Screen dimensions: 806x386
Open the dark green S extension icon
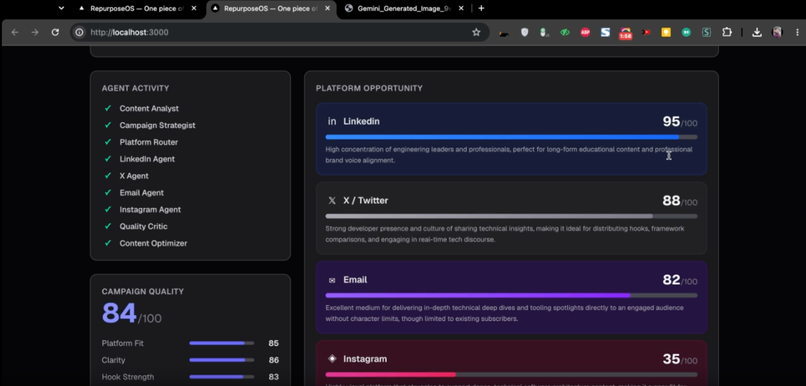[x=706, y=32]
